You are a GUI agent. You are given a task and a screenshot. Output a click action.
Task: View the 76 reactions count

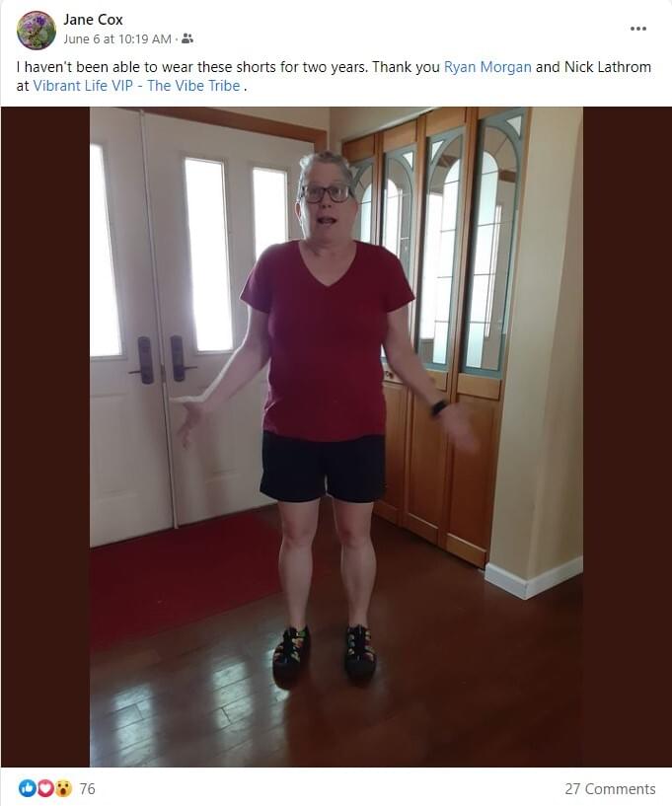click(x=88, y=788)
